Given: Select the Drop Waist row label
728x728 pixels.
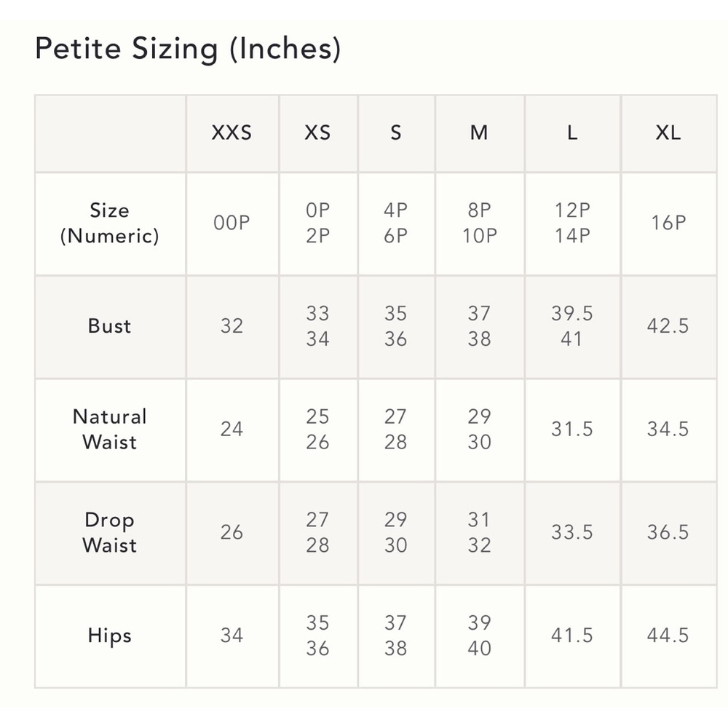Looking at the screenshot, I should tap(110, 533).
